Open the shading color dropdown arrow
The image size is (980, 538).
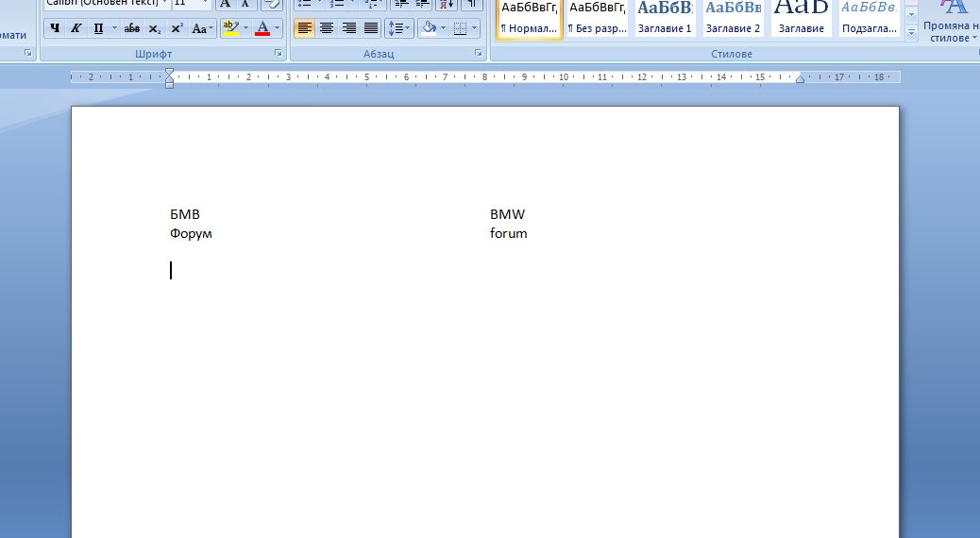click(x=443, y=28)
